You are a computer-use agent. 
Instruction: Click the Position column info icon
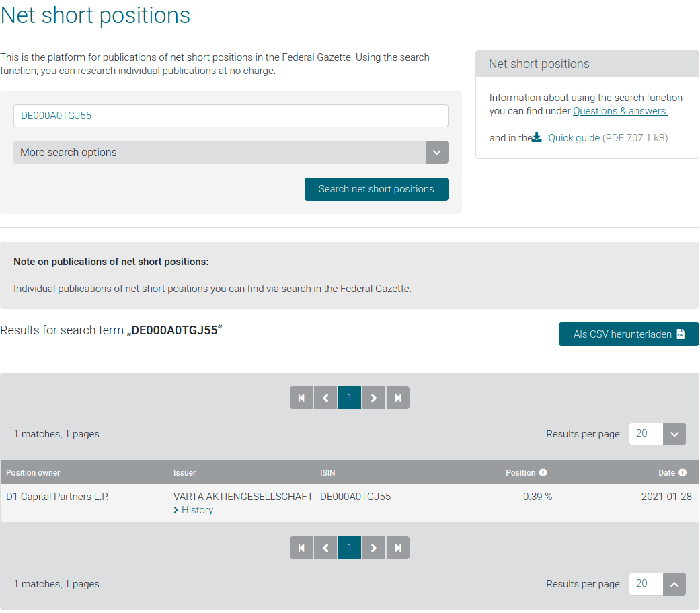point(543,473)
